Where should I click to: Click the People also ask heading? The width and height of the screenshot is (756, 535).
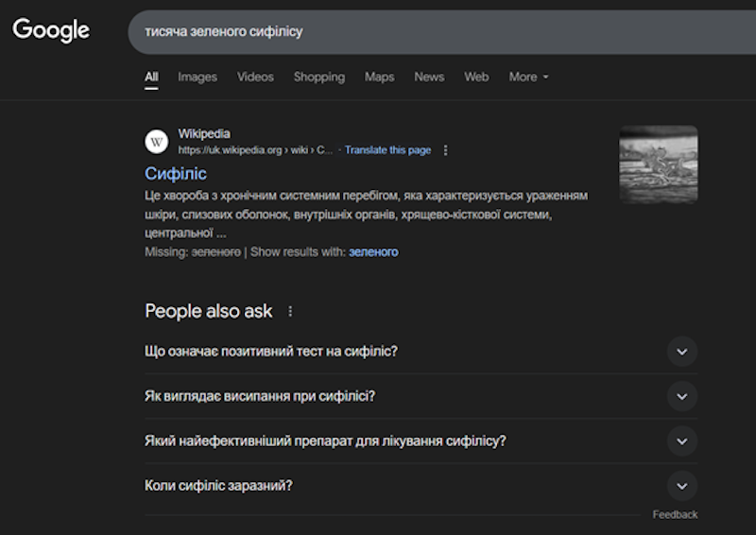208,312
